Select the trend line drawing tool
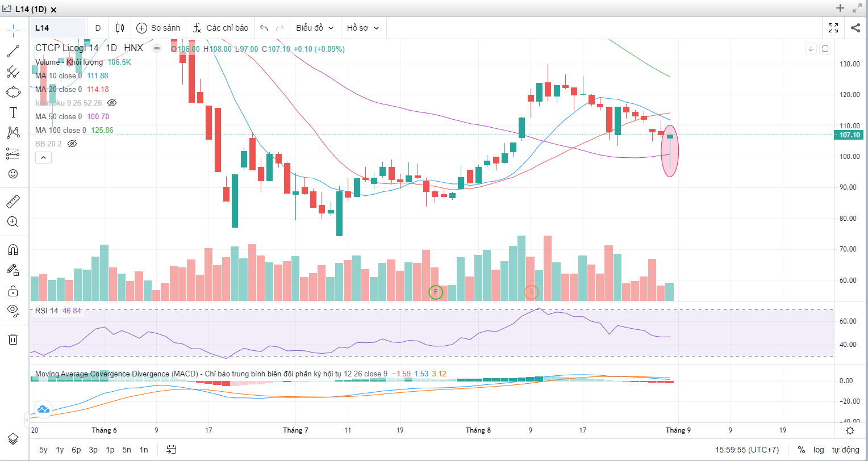 click(13, 51)
